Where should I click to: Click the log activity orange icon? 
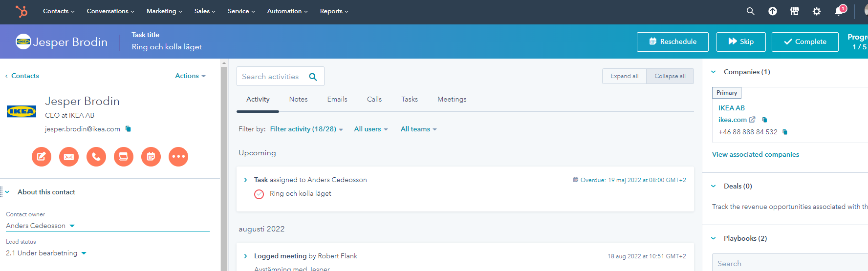click(x=124, y=157)
